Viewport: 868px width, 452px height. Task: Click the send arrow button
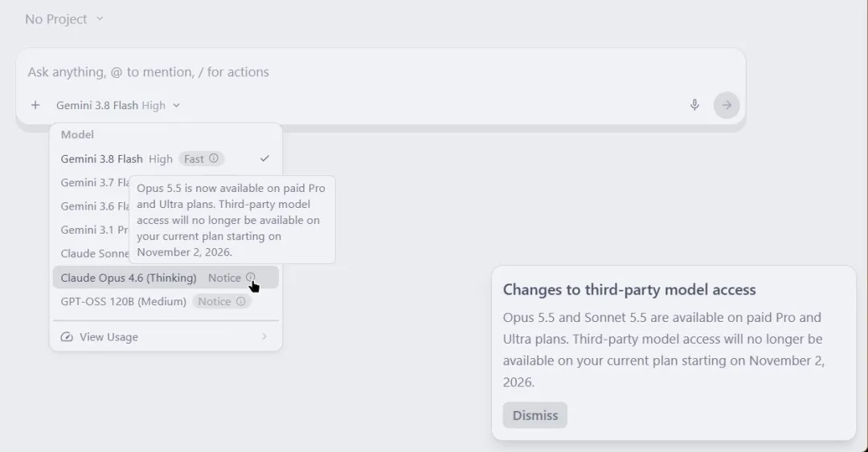coord(727,105)
